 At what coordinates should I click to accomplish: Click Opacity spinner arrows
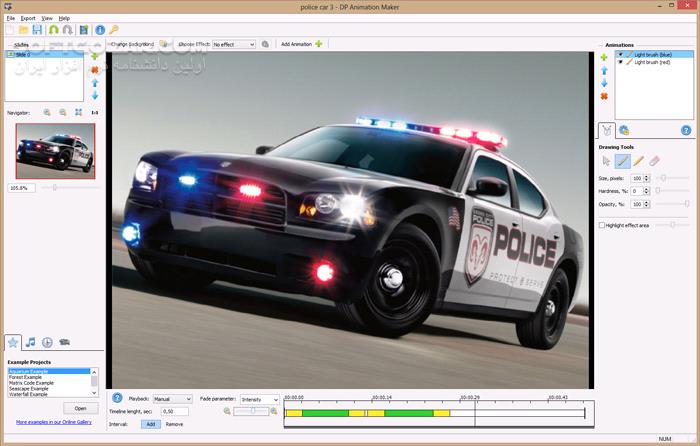(647, 204)
